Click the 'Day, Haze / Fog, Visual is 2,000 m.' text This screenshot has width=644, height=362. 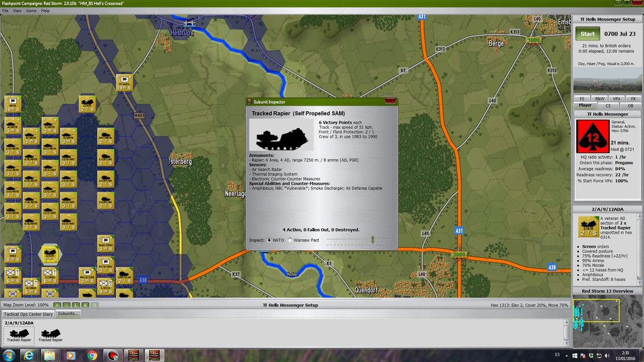(x=608, y=63)
